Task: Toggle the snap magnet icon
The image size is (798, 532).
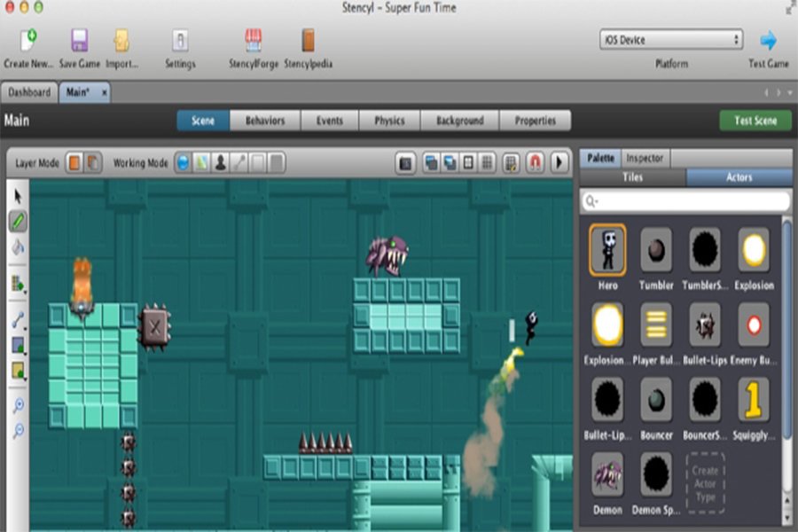Action: tap(535, 163)
